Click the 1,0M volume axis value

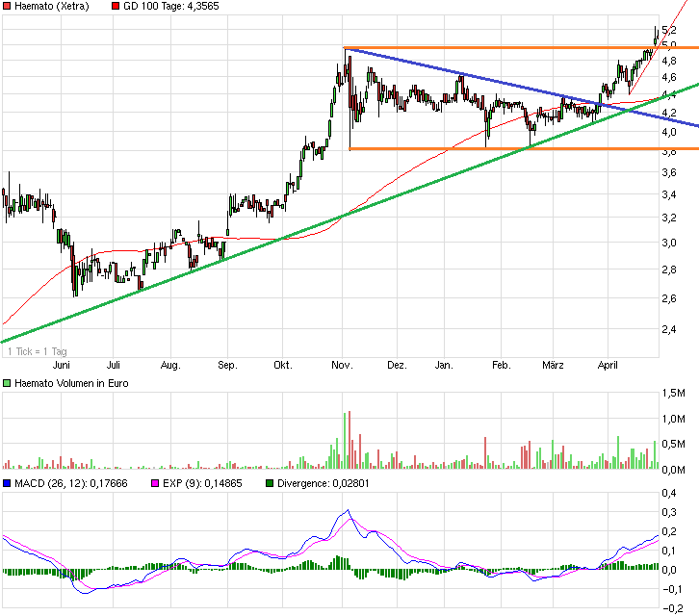point(673,419)
